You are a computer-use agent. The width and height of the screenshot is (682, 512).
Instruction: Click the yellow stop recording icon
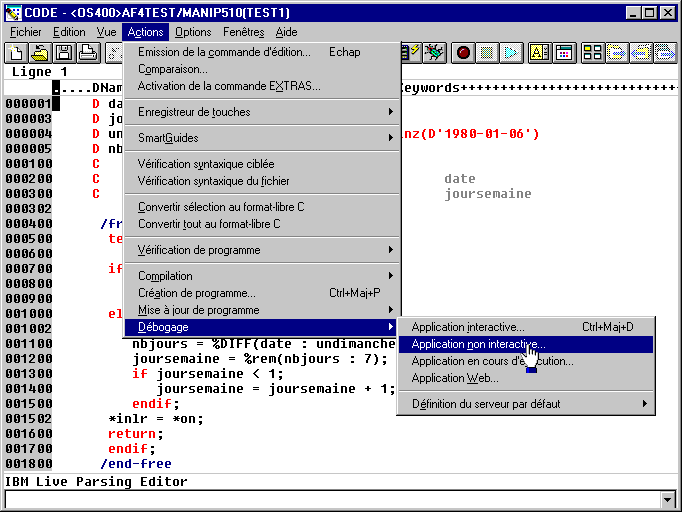pyautogui.click(x=487, y=52)
